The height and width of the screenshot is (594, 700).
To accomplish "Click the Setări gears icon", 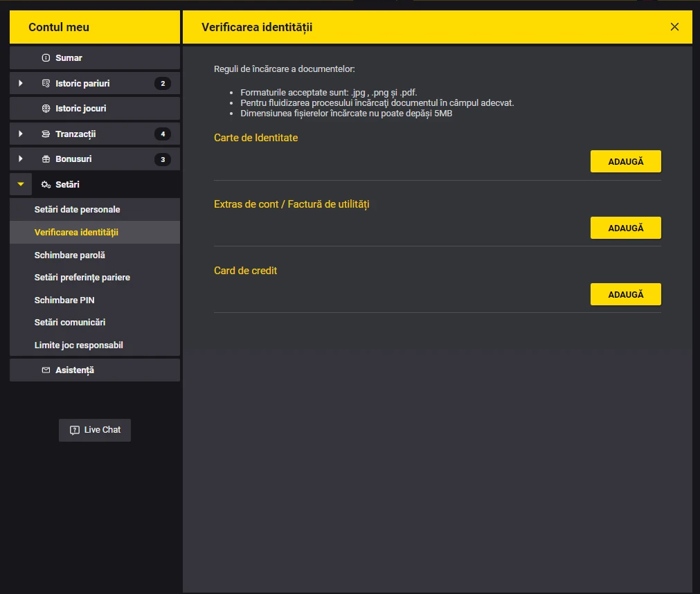I will click(x=46, y=185).
